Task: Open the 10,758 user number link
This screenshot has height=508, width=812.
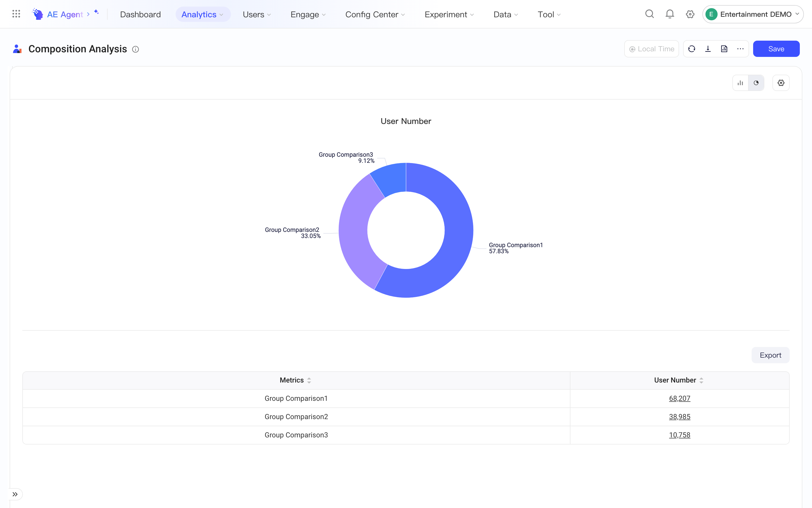Action: pos(680,435)
